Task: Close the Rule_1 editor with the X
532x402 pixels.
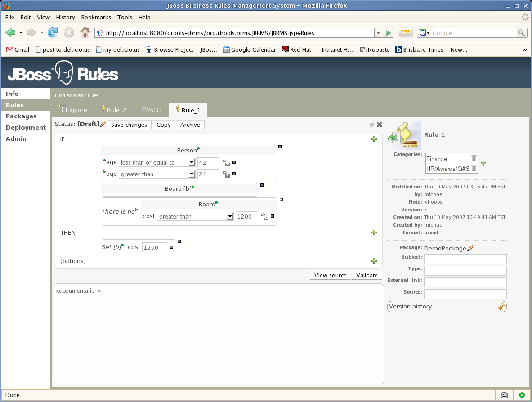Action: point(379,125)
